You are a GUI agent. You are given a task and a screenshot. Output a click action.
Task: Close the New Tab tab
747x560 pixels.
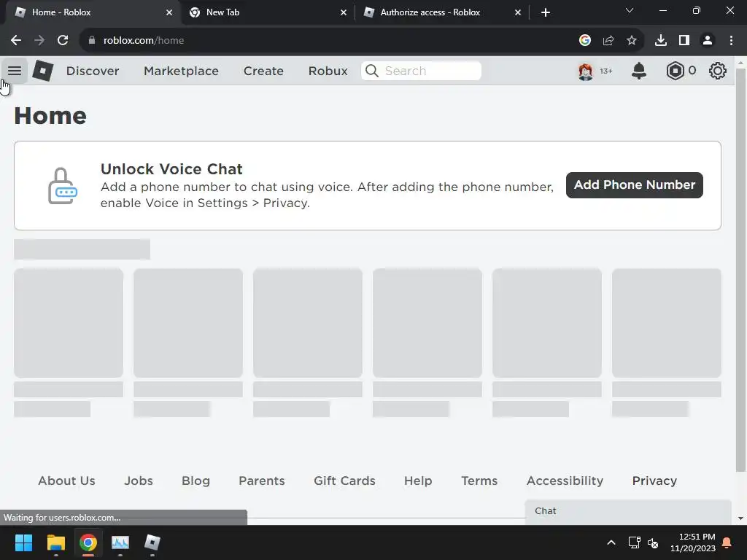(344, 12)
